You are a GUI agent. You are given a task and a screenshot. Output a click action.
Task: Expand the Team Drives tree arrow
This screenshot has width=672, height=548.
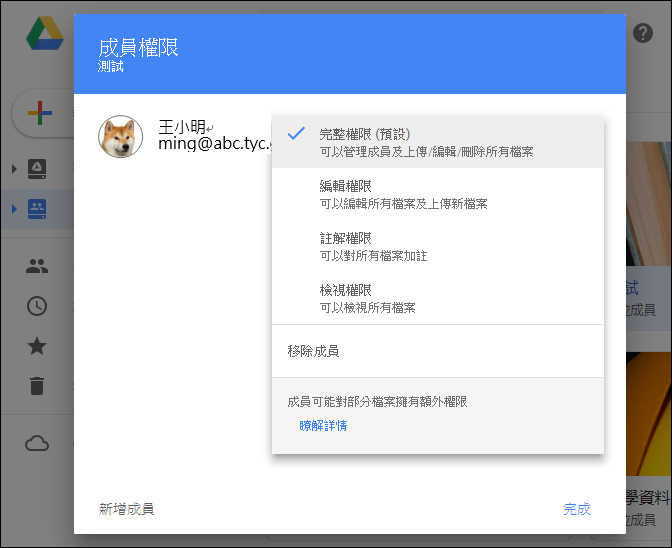14,209
